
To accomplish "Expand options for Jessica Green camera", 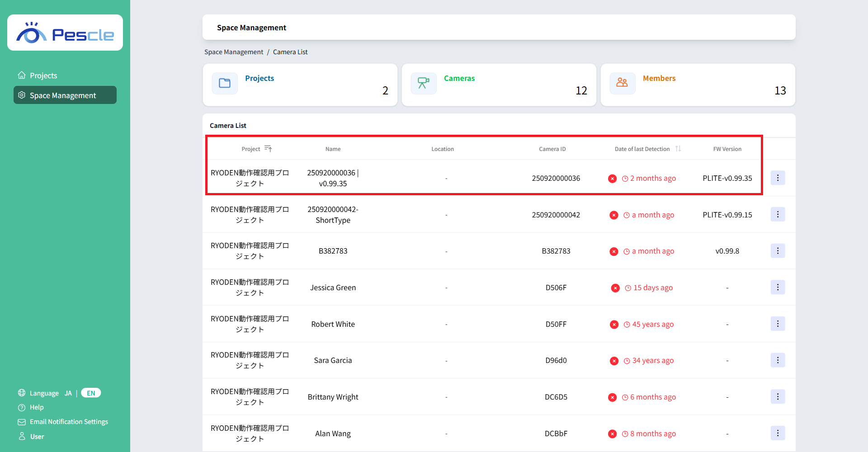I will [x=778, y=287].
